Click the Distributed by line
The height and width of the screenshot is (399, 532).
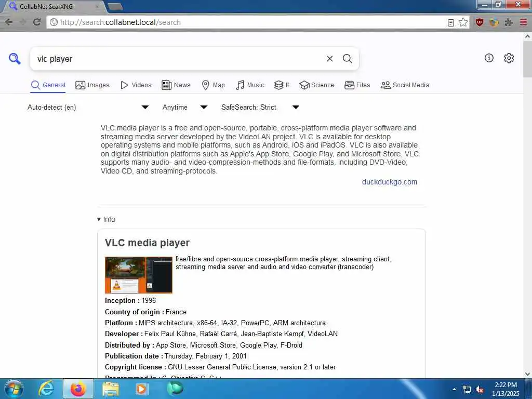[x=204, y=345]
